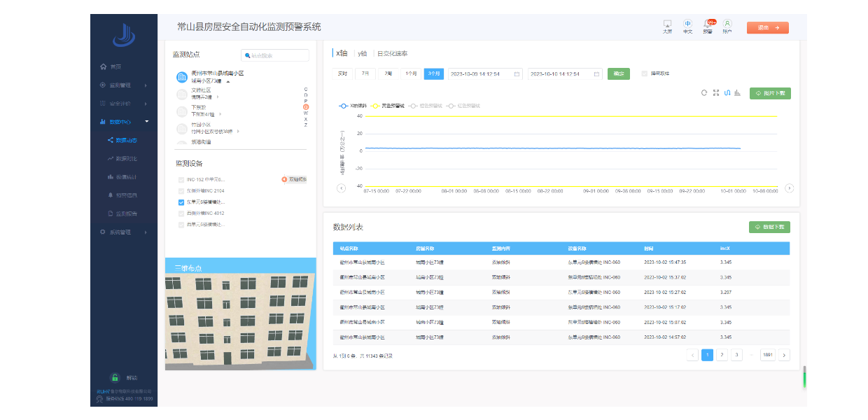Toggle the yellow warning line legend

[x=388, y=106]
